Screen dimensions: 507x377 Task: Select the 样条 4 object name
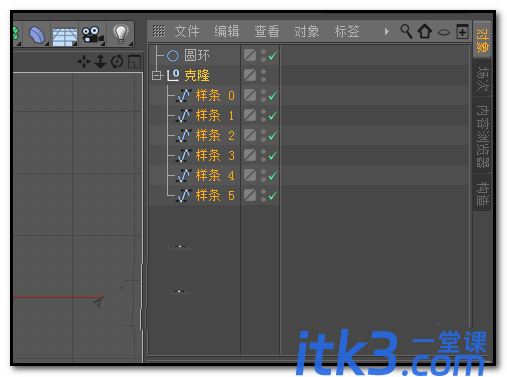point(215,176)
